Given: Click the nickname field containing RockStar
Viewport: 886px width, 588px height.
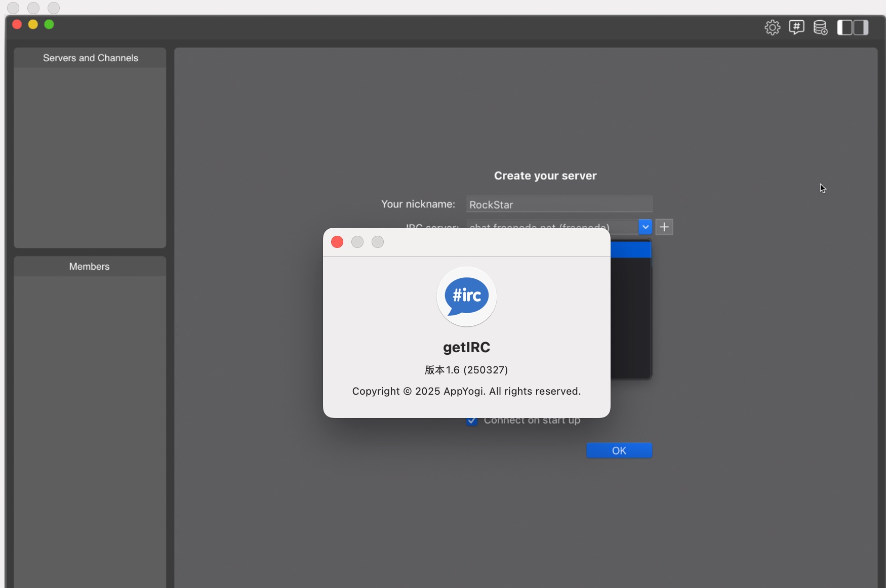Looking at the screenshot, I should coord(559,204).
